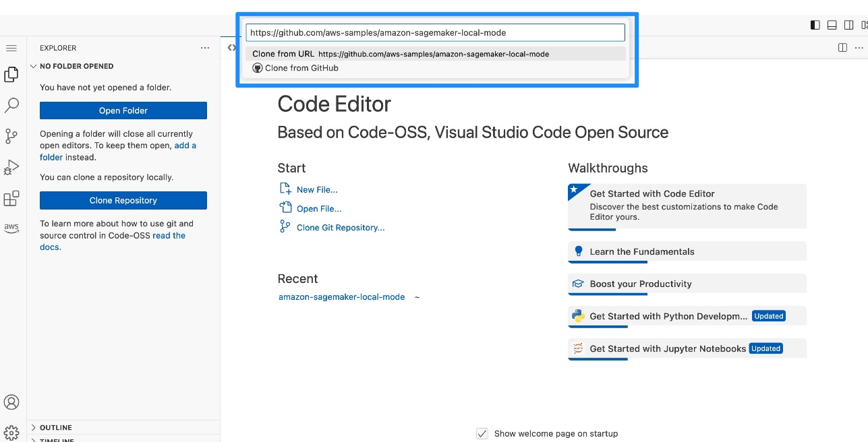Screen dimensions: 868x442
Task: Open the AWS toolkit icon in activity bar
Action: point(11,228)
